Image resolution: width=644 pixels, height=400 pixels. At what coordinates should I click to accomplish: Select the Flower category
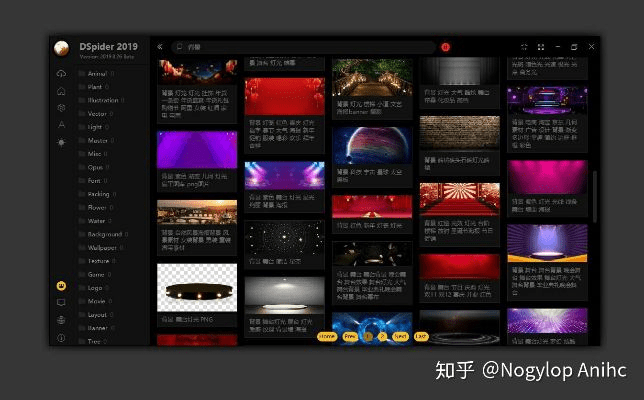(97, 208)
